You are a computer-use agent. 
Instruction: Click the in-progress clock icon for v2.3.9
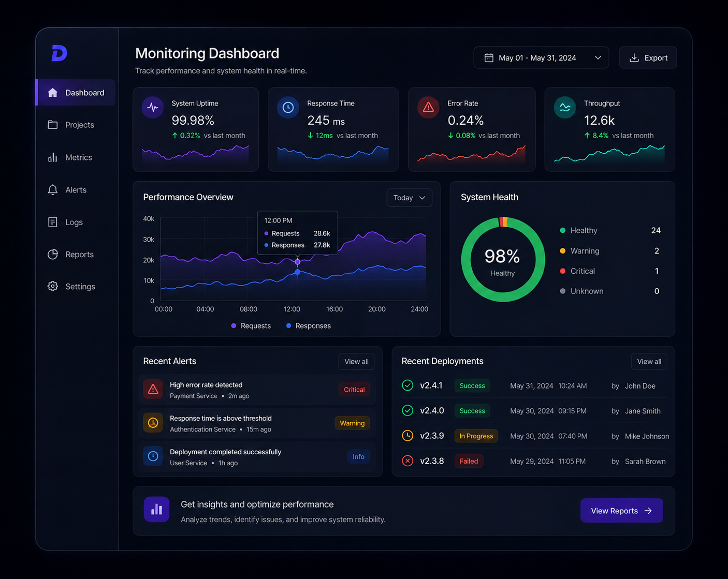407,436
